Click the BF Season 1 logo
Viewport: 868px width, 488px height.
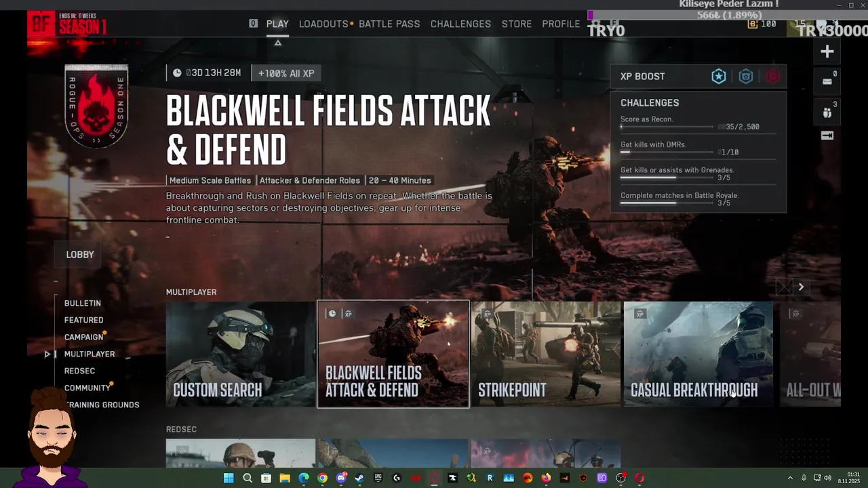coord(67,24)
